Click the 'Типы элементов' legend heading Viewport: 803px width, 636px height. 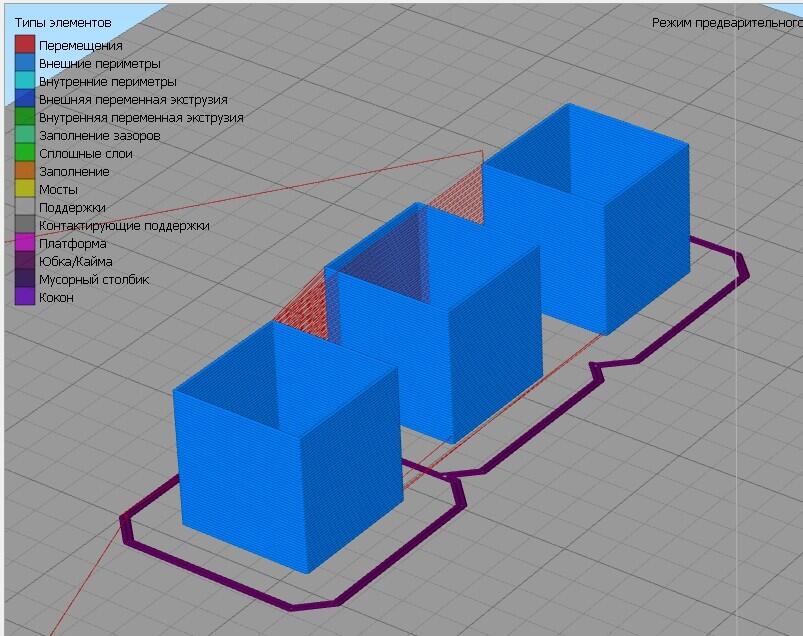(62, 23)
